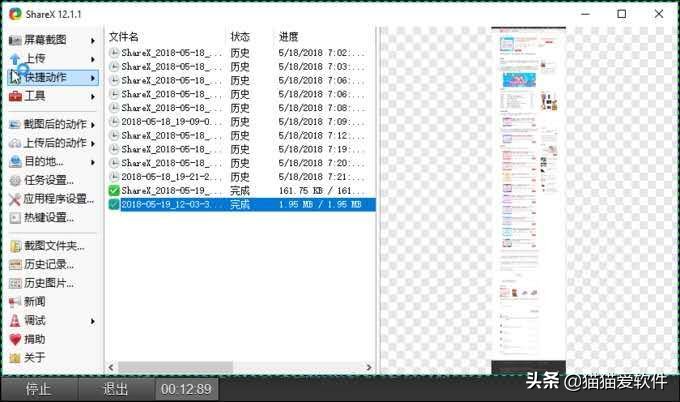Click the screen capture (屏幕截图) icon
Screen dimensions: 680x402
15,40
